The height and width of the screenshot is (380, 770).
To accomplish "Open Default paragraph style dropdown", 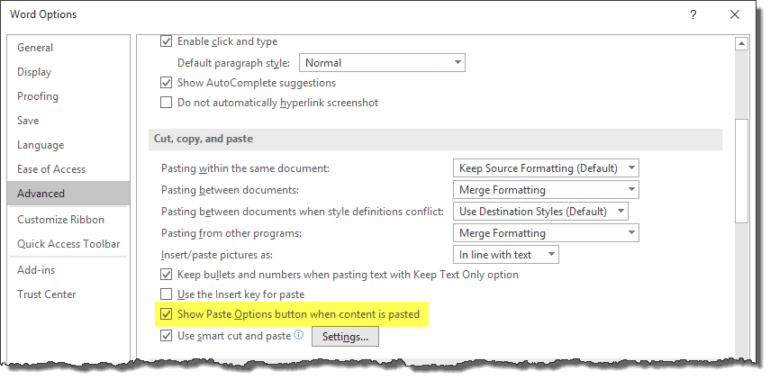I will point(382,63).
